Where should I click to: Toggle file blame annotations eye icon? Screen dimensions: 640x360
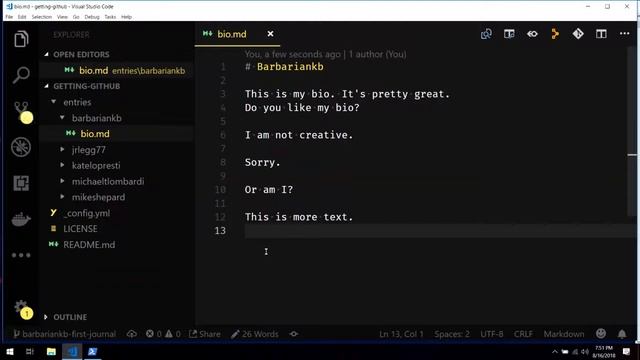[x=532, y=34]
